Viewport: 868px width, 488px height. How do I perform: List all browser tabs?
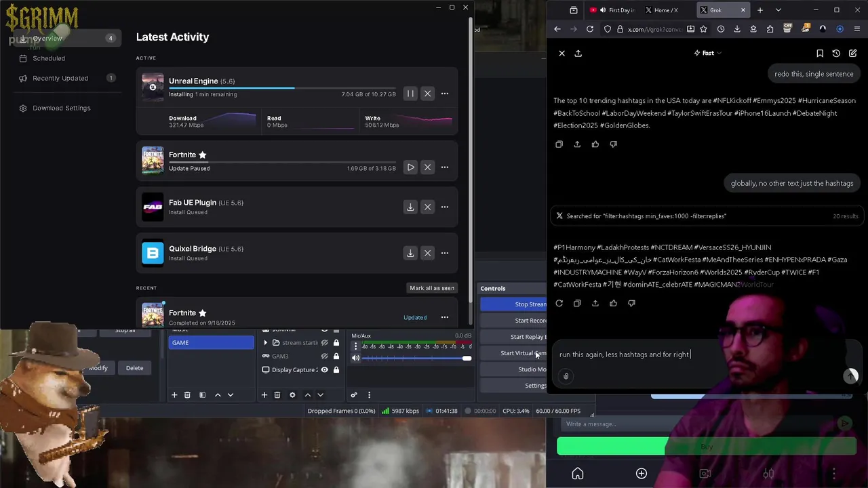pyautogui.click(x=778, y=10)
